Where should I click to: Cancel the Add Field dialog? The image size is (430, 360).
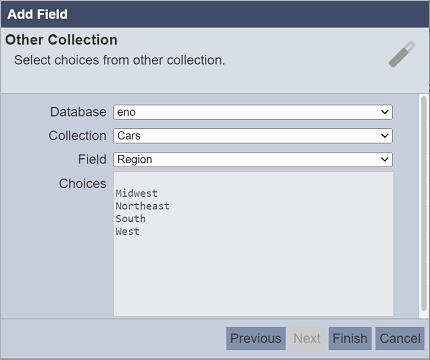pyautogui.click(x=400, y=338)
